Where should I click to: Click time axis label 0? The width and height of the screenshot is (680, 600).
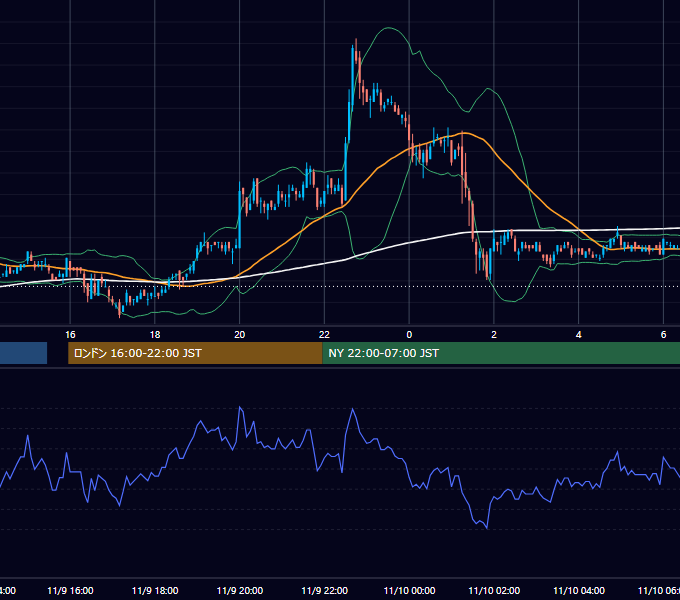click(x=409, y=334)
